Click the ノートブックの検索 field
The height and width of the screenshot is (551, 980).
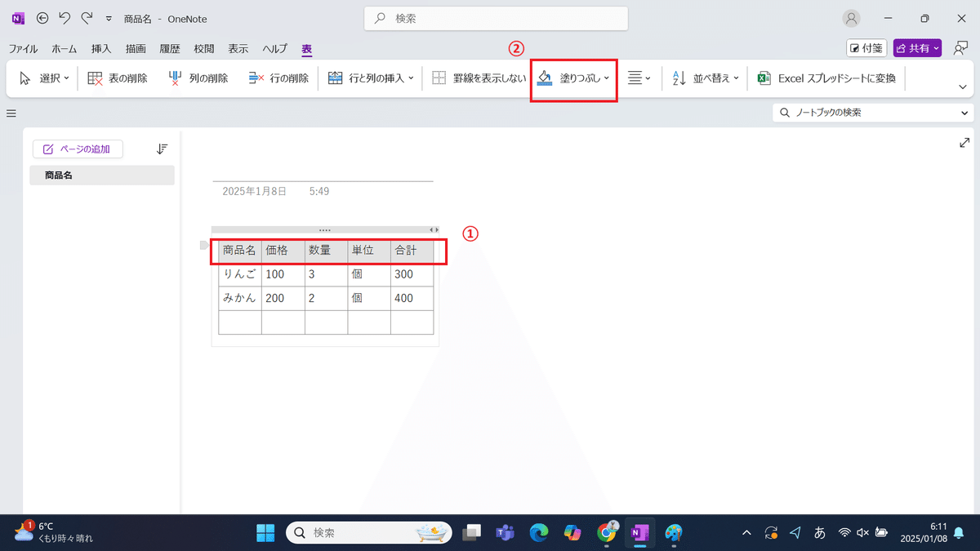pos(865,113)
